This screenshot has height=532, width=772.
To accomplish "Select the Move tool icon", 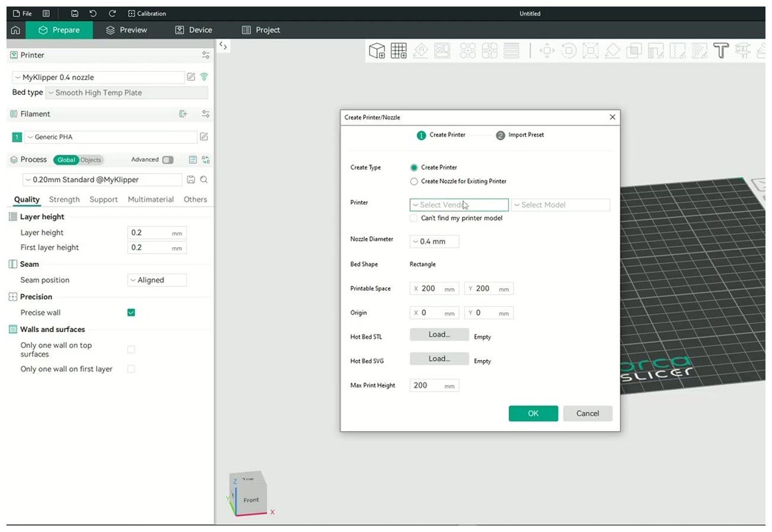I will pyautogui.click(x=547, y=51).
